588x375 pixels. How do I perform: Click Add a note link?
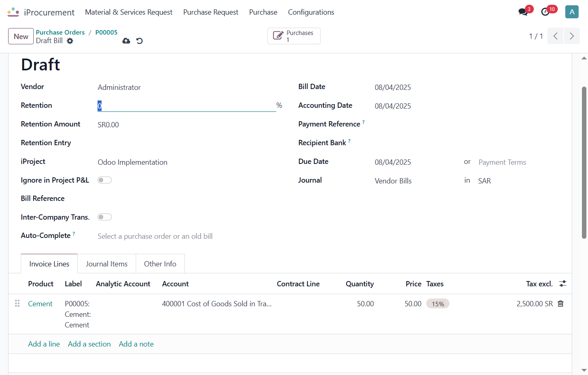coord(136,344)
